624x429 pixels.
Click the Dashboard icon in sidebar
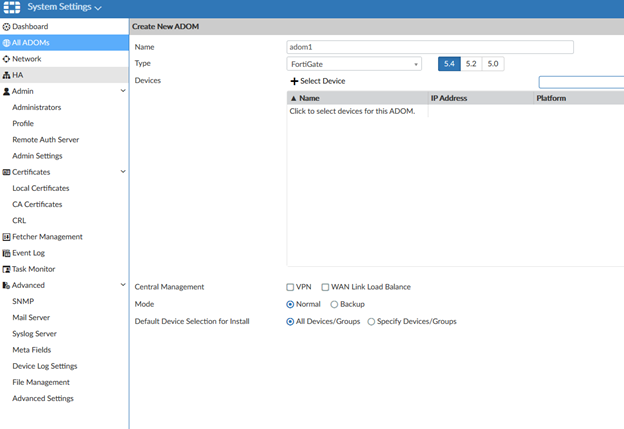click(6, 26)
